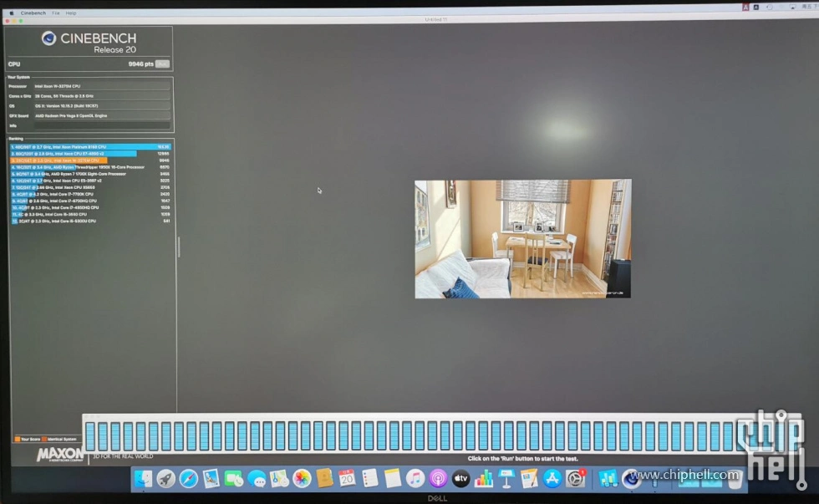This screenshot has width=819, height=504.
Task: Select Xeon CPU E5-2697 v2 ranking row
Action: (x=91, y=181)
